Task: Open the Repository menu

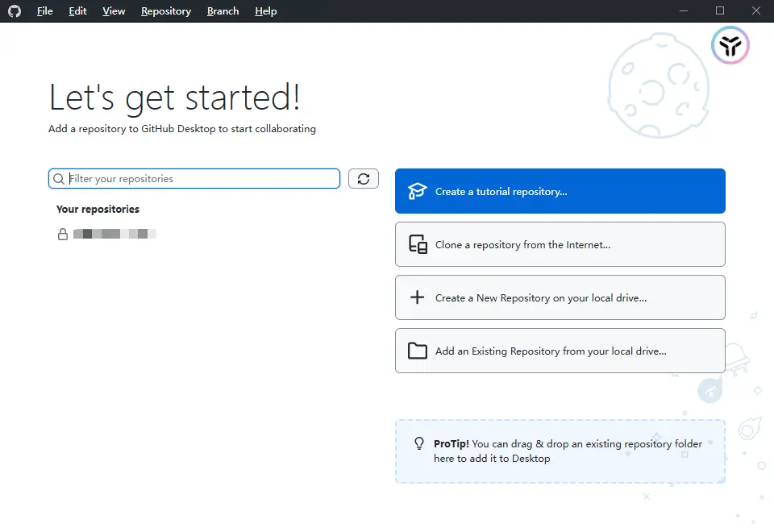Action: pos(165,10)
